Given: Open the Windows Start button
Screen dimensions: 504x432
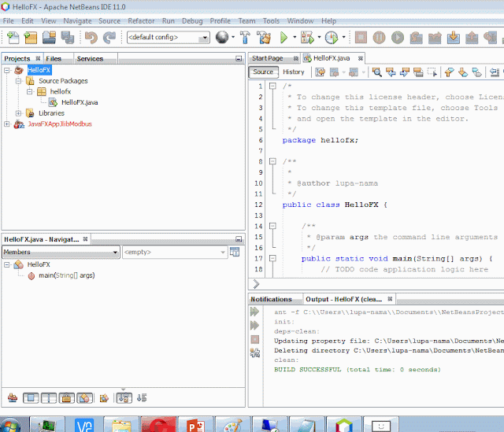Looking at the screenshot, I should pos(11,425).
